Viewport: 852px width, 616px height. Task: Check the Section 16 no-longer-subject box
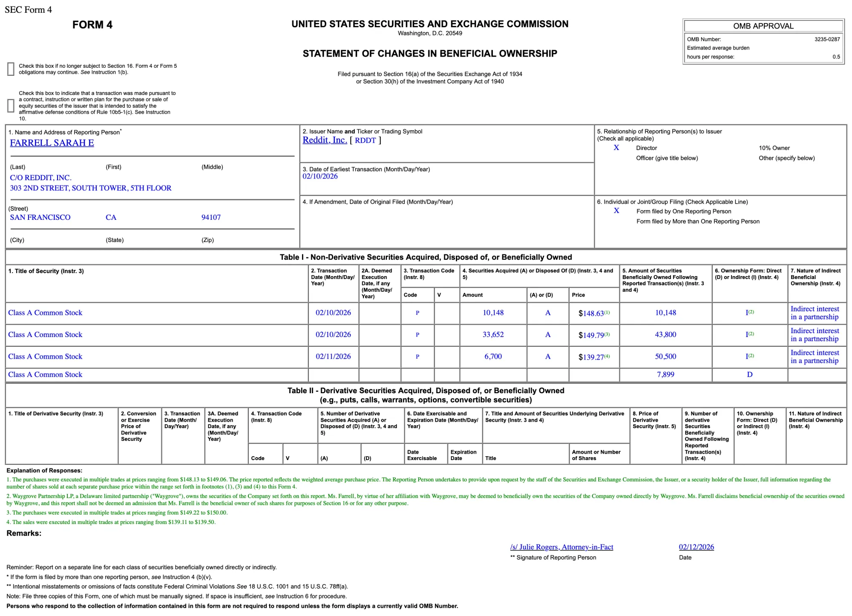[11, 69]
